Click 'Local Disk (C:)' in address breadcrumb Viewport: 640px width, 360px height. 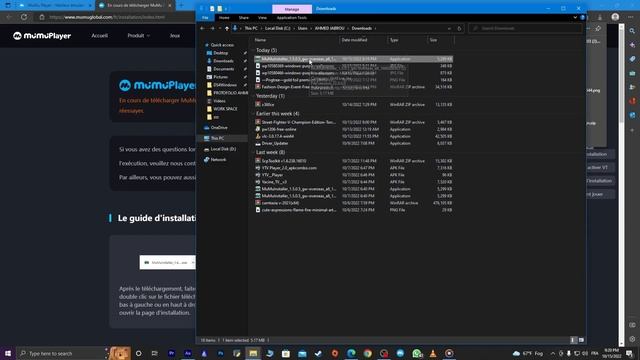click(278, 29)
